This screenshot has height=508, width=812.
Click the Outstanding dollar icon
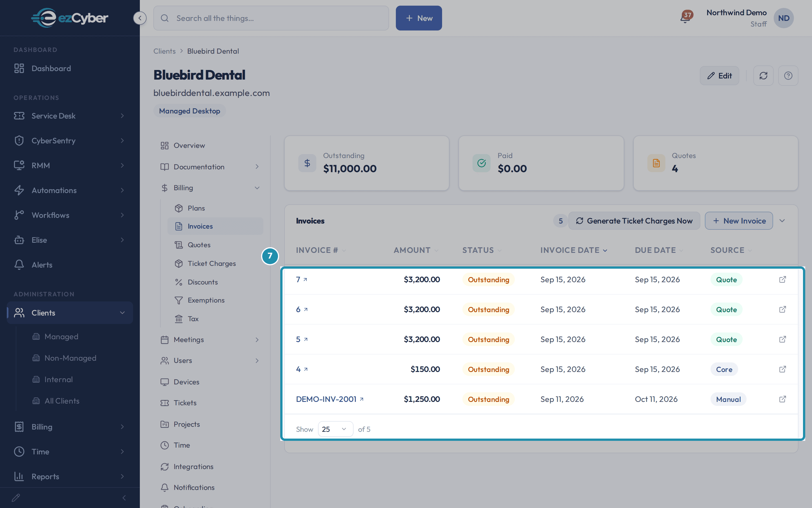coord(307,163)
